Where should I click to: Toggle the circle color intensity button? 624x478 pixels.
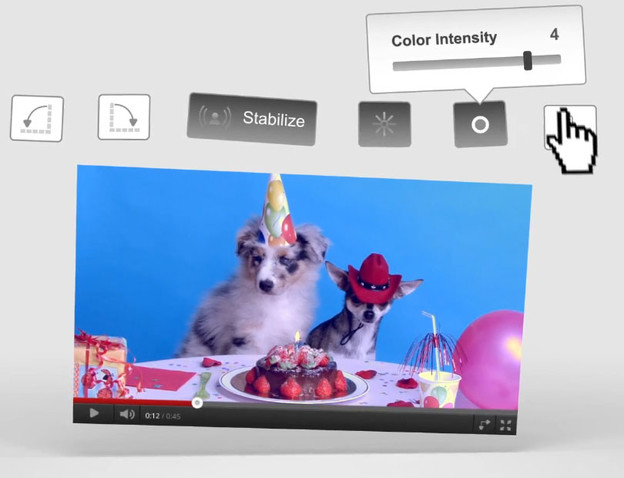(x=480, y=125)
